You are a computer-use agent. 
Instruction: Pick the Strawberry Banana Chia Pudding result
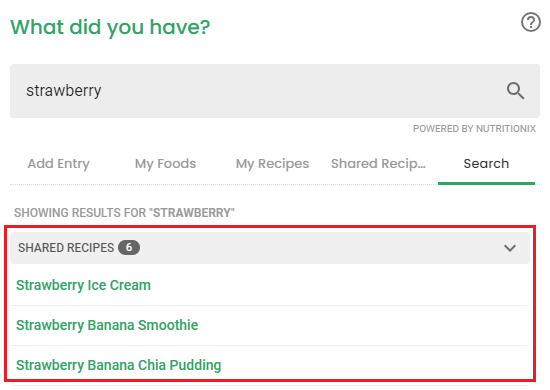coord(119,365)
